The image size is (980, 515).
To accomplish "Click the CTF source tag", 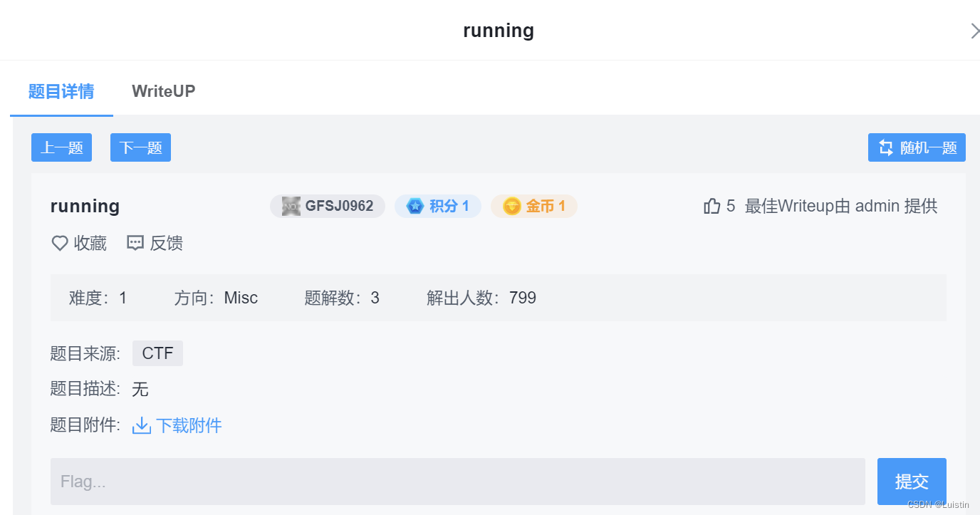I will (x=157, y=353).
